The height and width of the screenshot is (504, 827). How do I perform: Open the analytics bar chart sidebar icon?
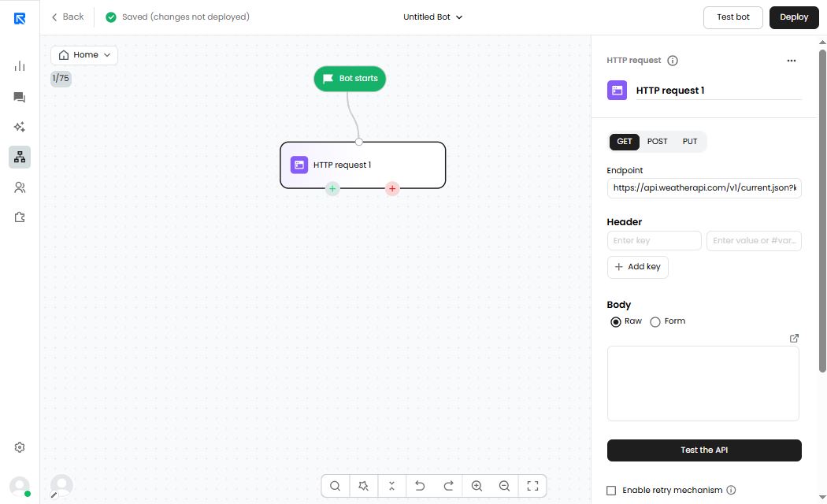click(20, 66)
